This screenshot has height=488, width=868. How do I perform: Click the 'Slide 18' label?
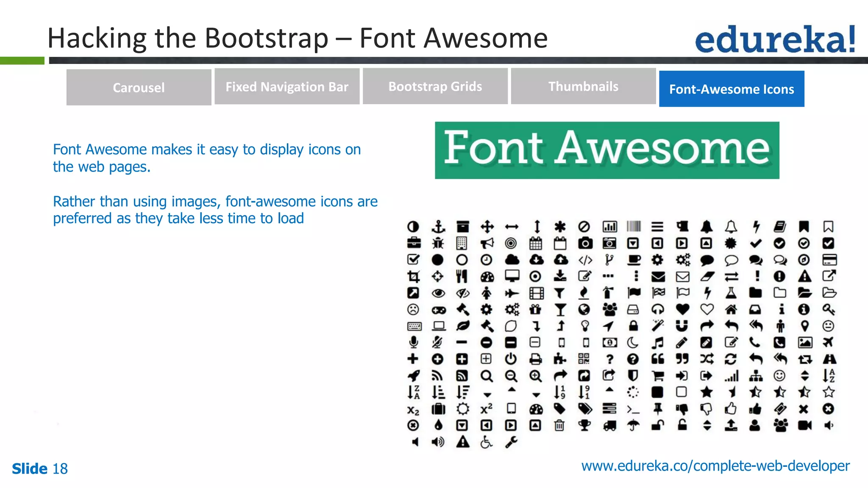[x=40, y=469]
